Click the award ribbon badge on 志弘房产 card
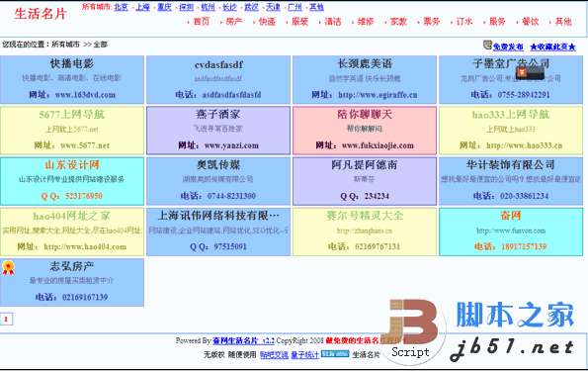Screen dimensions: 588x371 tap(8, 268)
